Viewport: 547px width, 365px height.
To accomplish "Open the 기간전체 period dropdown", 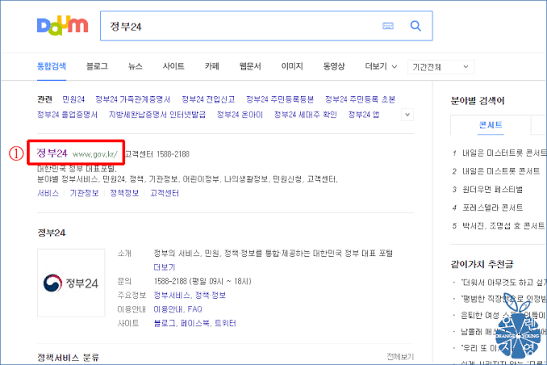I will click(x=441, y=67).
